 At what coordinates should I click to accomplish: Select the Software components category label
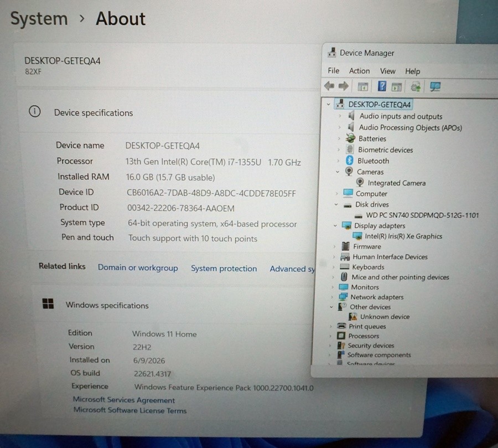tap(379, 355)
